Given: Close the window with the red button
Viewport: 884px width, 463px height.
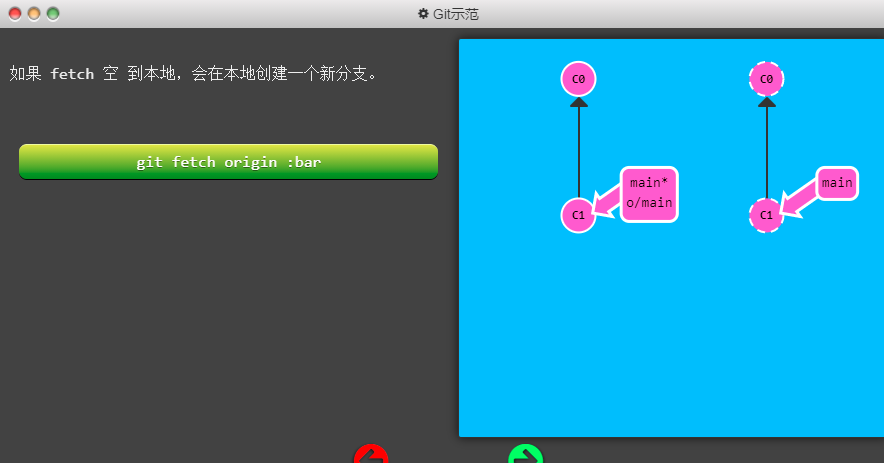Looking at the screenshot, I should coord(15,14).
